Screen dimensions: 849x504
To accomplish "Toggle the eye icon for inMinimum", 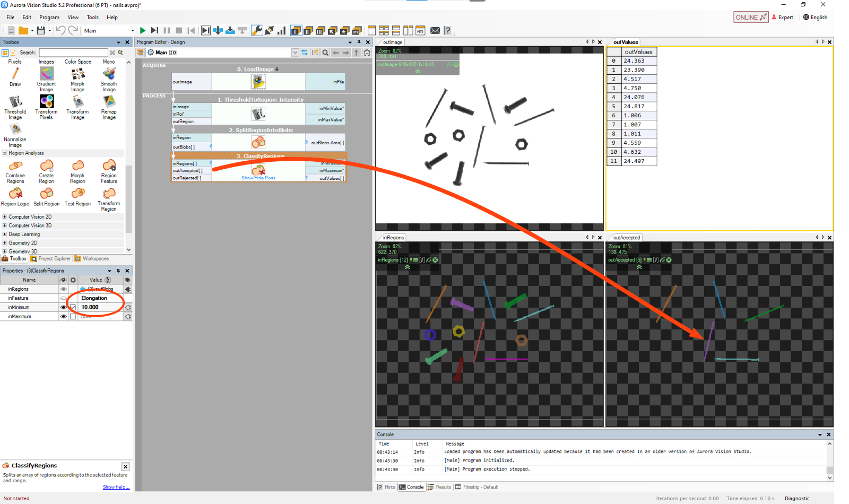I will pos(63,308).
